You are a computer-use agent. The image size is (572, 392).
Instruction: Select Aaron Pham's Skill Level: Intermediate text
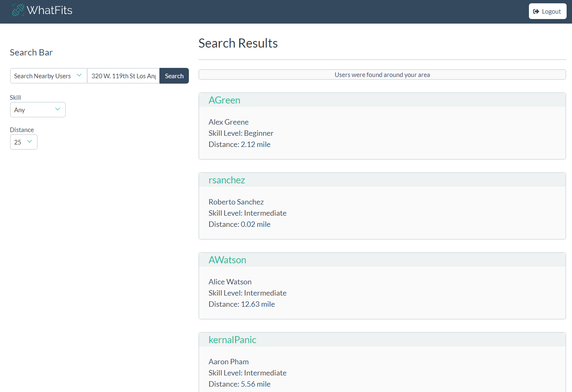(248, 373)
